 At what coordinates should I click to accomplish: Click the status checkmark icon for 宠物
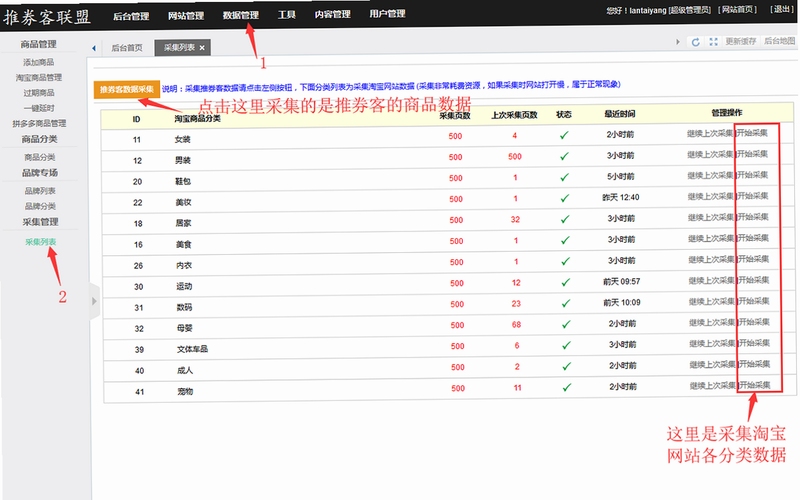click(567, 387)
